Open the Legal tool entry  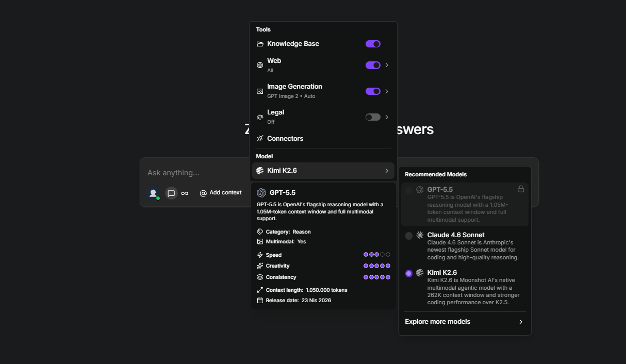coord(323,117)
